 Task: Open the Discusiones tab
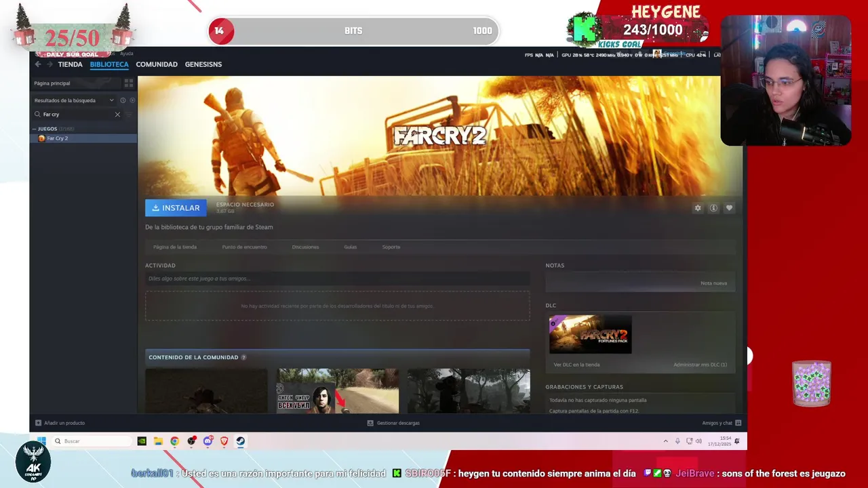coord(305,247)
